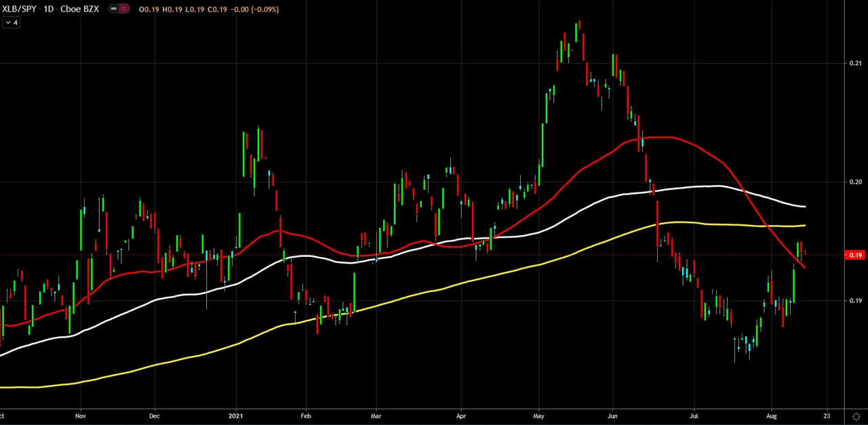The width and height of the screenshot is (868, 425).
Task: Click the Apr label on the time axis
Action: click(x=461, y=416)
